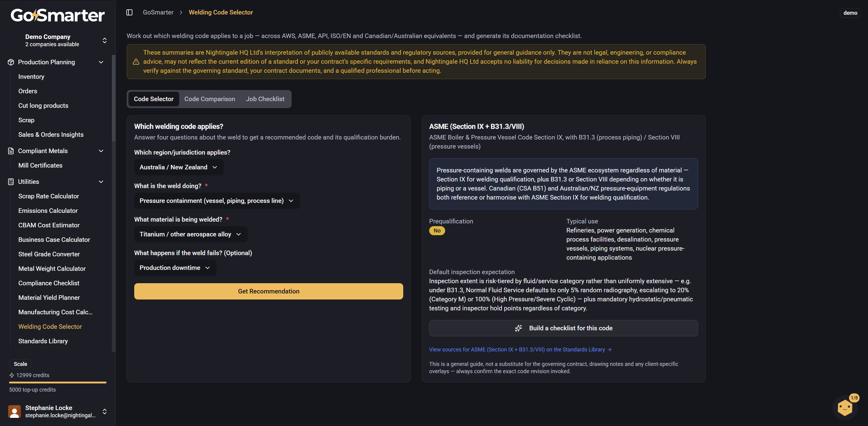Click the sidebar vertical scrollbar
Image resolution: width=868 pixels, height=426 pixels.
point(114,98)
